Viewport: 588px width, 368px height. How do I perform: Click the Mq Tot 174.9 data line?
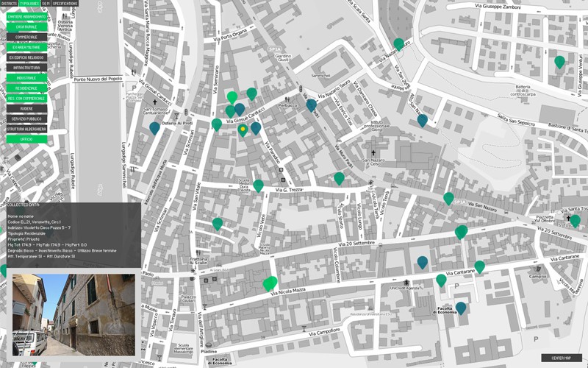[47, 245]
